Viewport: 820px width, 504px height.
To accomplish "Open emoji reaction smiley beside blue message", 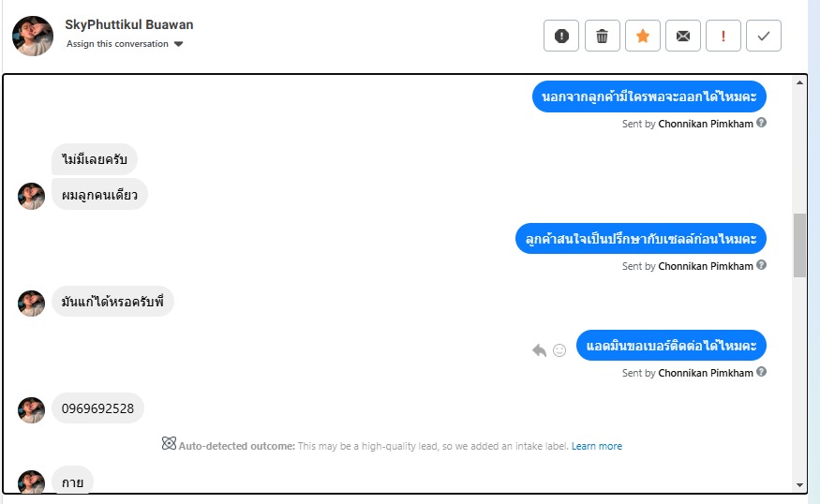I will coord(559,350).
